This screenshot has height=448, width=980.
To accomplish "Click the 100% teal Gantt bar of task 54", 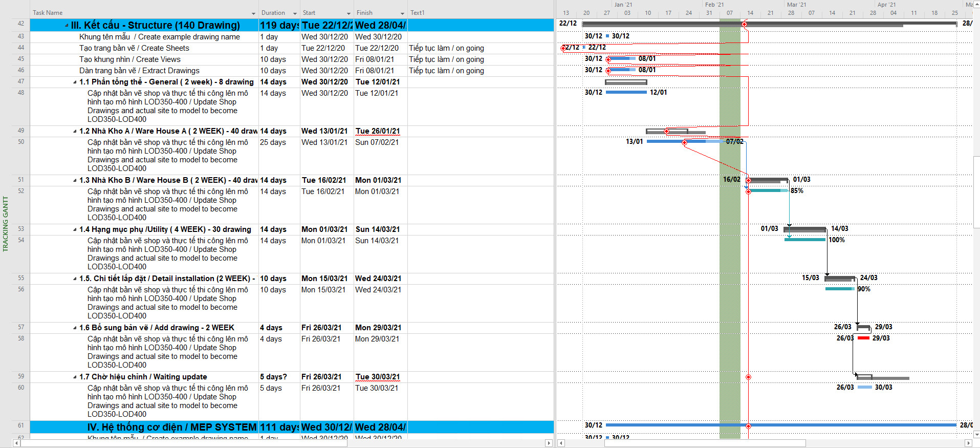I will 804,240.
